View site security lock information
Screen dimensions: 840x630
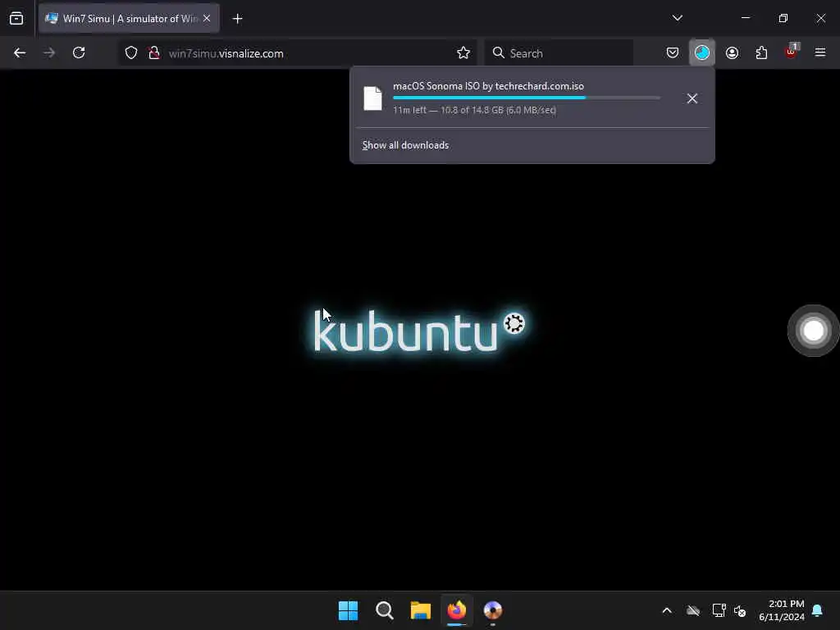(154, 53)
